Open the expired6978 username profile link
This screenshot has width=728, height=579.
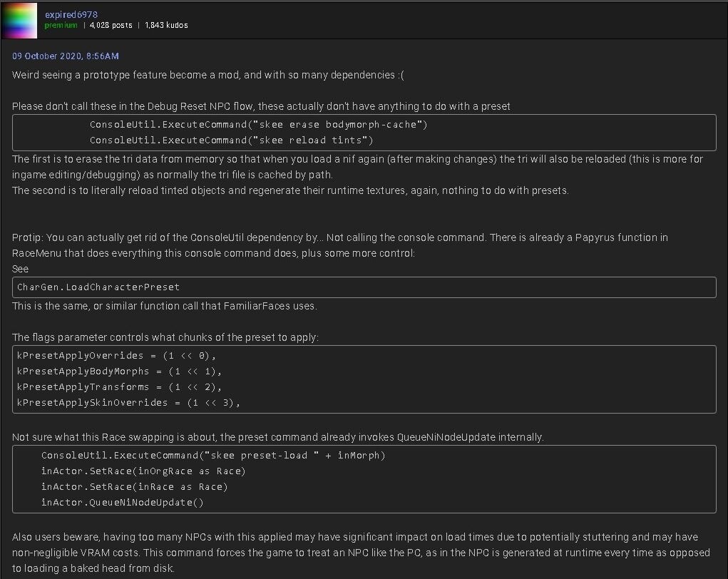(71, 15)
